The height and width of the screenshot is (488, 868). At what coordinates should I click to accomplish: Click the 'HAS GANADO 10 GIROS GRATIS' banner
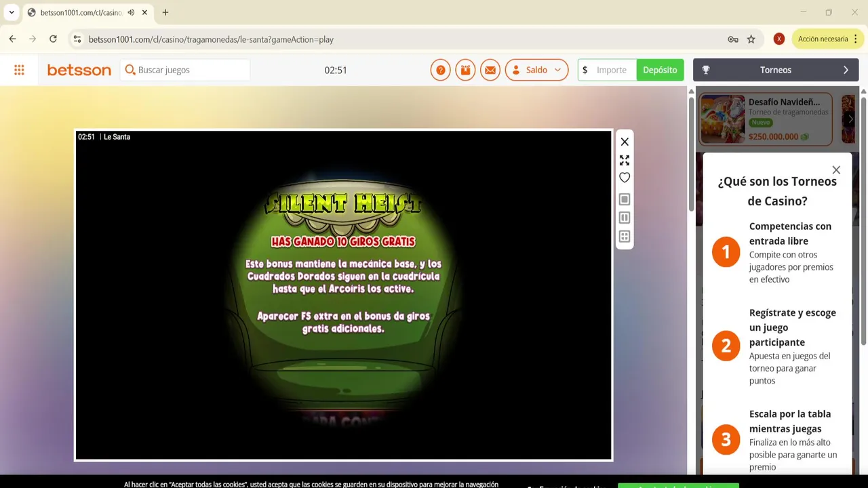pyautogui.click(x=343, y=241)
